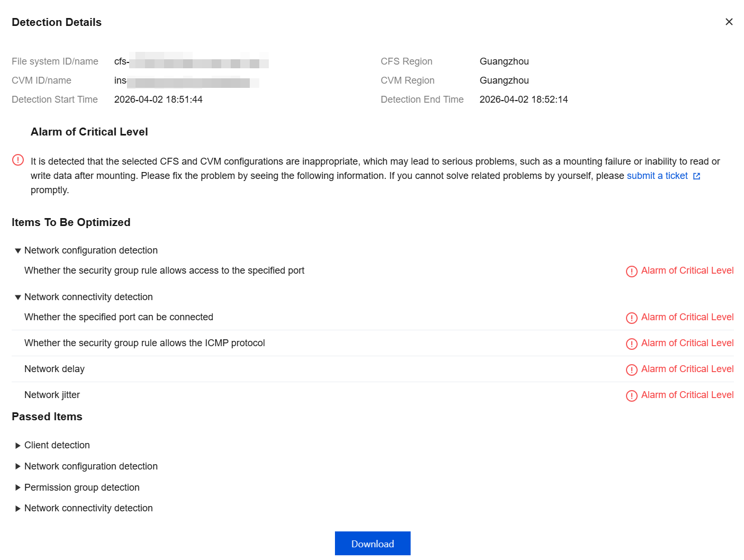Viewport: 744px width, 560px height.
Task: Select the Network jitter row text
Action: 52,395
